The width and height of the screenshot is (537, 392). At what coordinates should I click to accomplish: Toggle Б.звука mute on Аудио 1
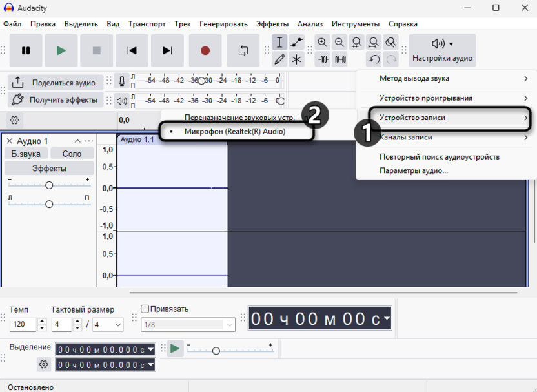(x=26, y=154)
